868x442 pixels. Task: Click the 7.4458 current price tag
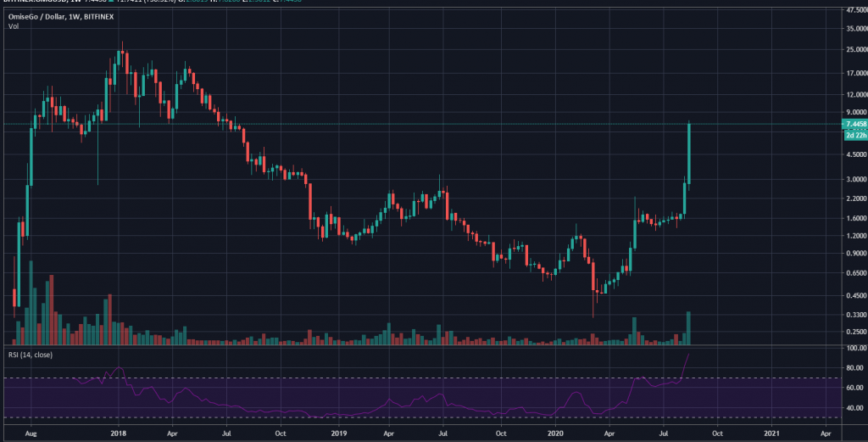click(854, 124)
